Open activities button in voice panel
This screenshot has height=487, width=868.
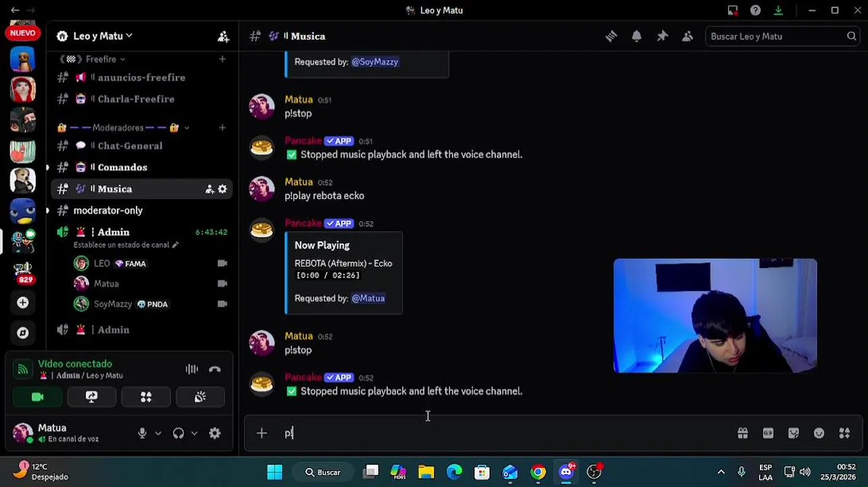(x=146, y=397)
